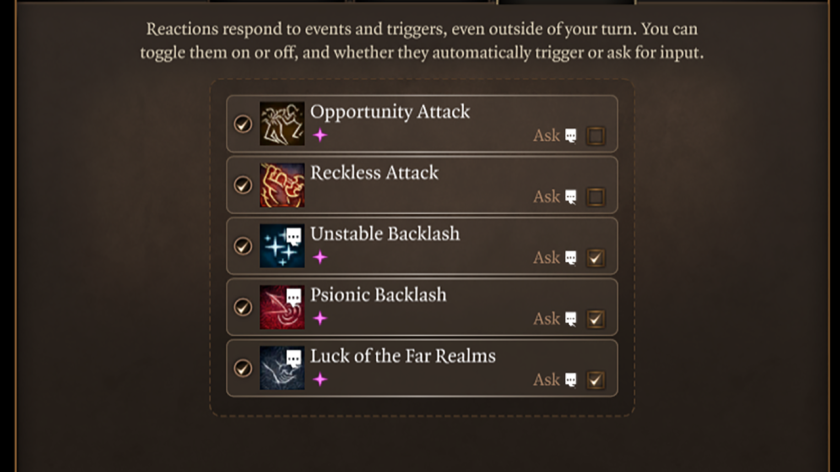Click Luck of the Far Realms icon
Viewport: 840px width, 472px height.
click(x=282, y=368)
